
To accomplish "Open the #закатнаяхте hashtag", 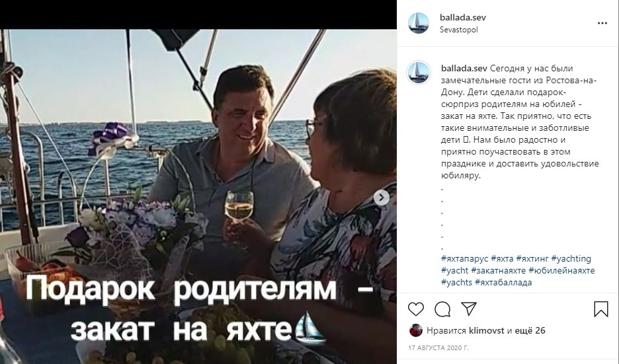I will pyautogui.click(x=498, y=271).
